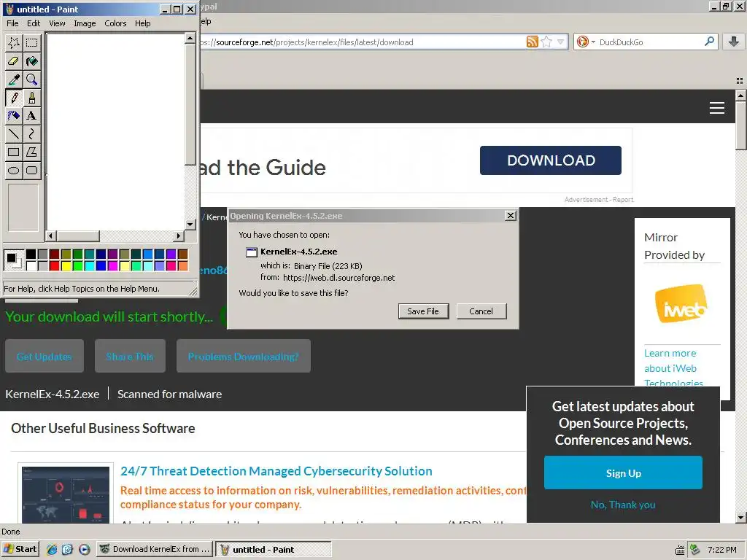Image resolution: width=747 pixels, height=560 pixels.
Task: Click the browser page scroll-down arrow
Action: point(740,517)
